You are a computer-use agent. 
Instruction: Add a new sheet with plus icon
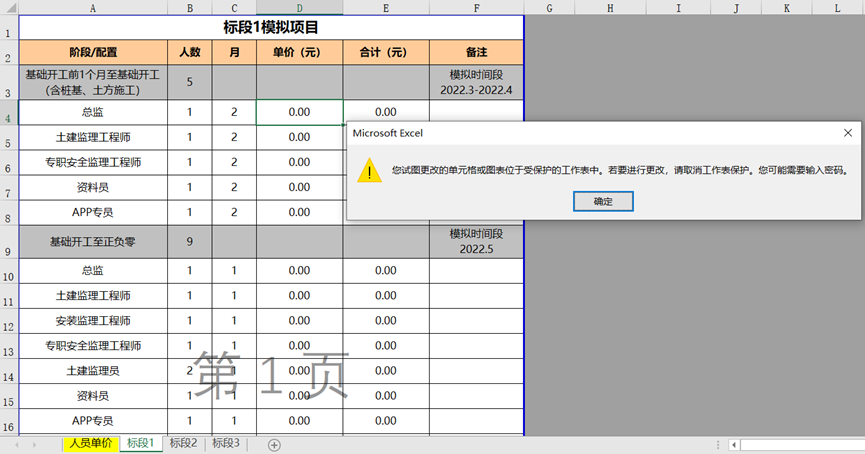tap(274, 445)
